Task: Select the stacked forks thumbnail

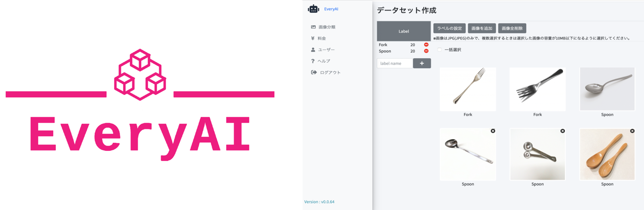Action: click(537, 89)
